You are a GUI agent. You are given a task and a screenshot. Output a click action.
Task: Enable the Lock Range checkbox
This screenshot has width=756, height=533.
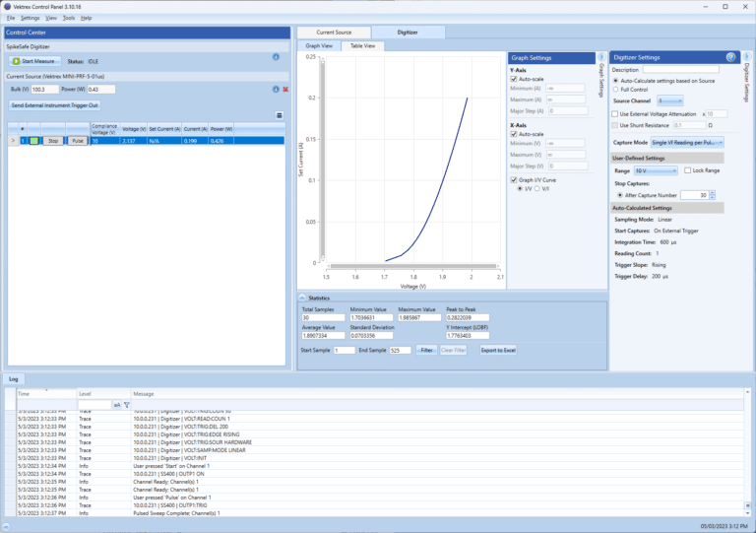click(687, 170)
